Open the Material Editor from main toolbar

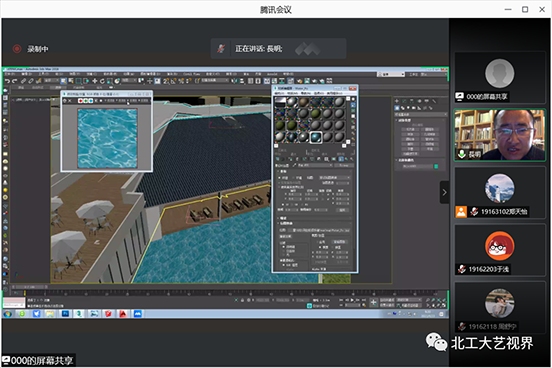pos(291,81)
